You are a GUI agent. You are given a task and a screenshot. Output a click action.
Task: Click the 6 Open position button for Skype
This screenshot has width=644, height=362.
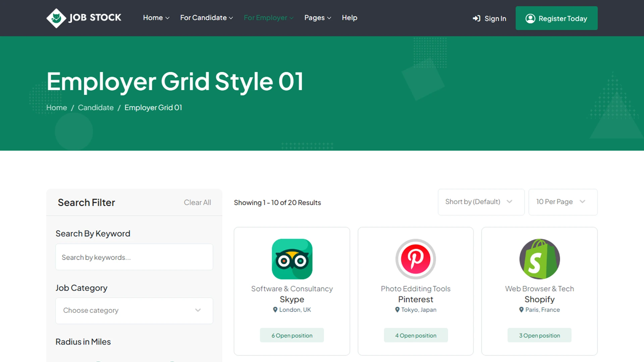click(292, 335)
